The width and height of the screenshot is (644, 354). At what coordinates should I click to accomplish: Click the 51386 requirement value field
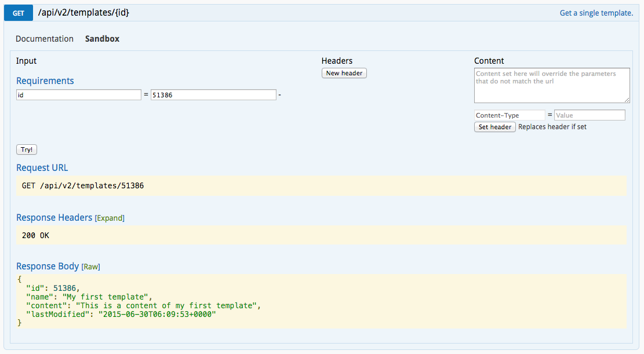click(213, 95)
